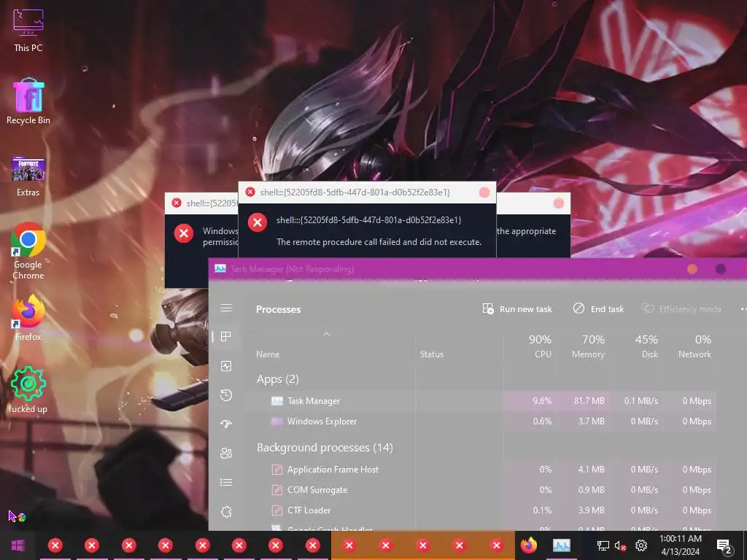The width and height of the screenshot is (747, 560).
Task: Click the 4.1 MB Application Frame Host memory
Action: tap(591, 470)
